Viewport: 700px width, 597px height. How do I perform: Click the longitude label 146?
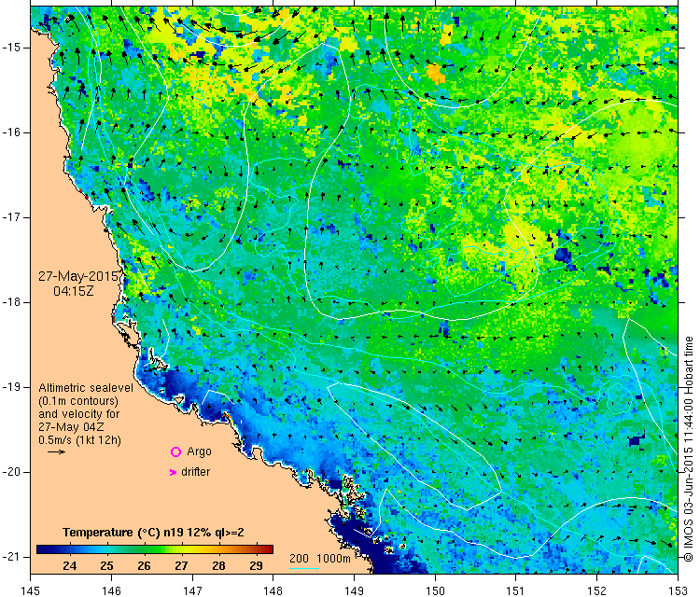[111, 590]
